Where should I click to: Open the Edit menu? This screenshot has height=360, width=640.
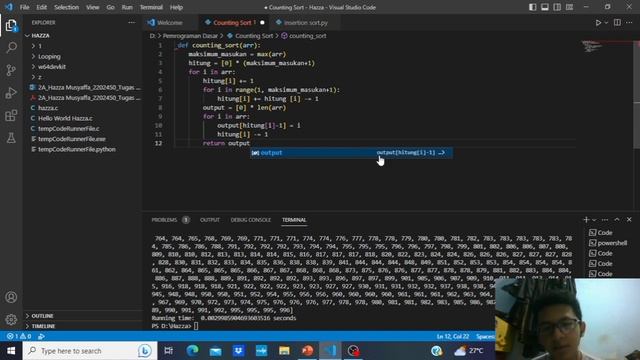[x=41, y=7]
